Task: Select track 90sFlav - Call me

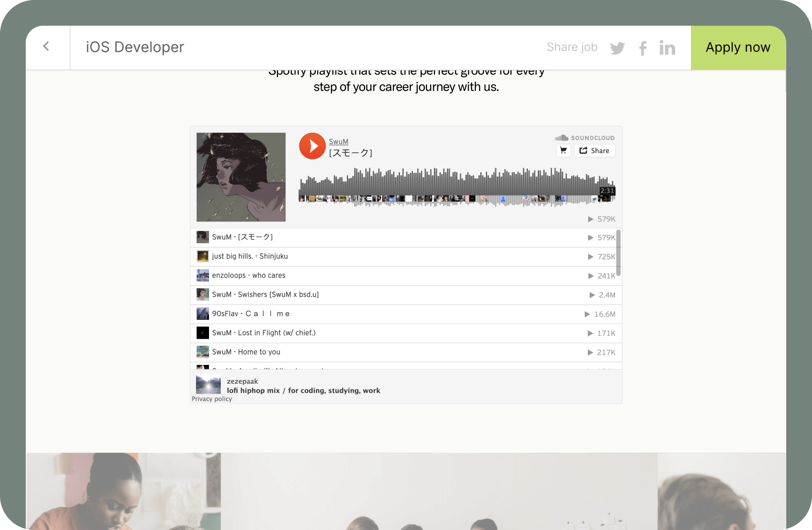Action: [403, 314]
